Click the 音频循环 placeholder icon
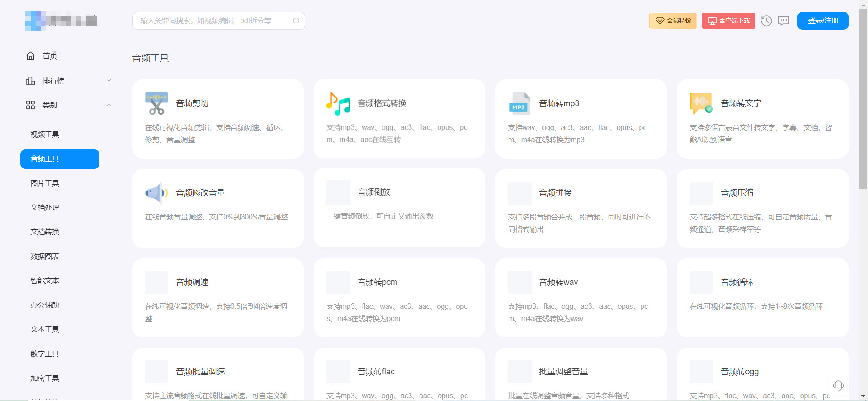The image size is (868, 401). click(701, 282)
